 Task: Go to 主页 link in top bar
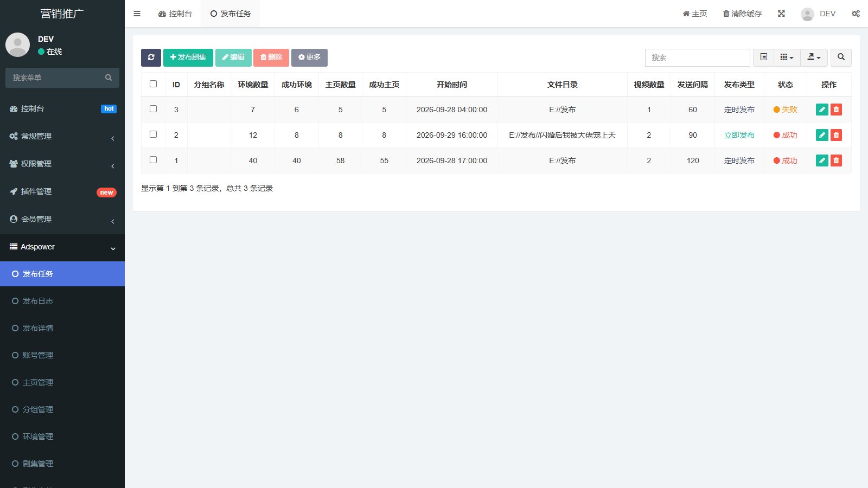point(695,14)
